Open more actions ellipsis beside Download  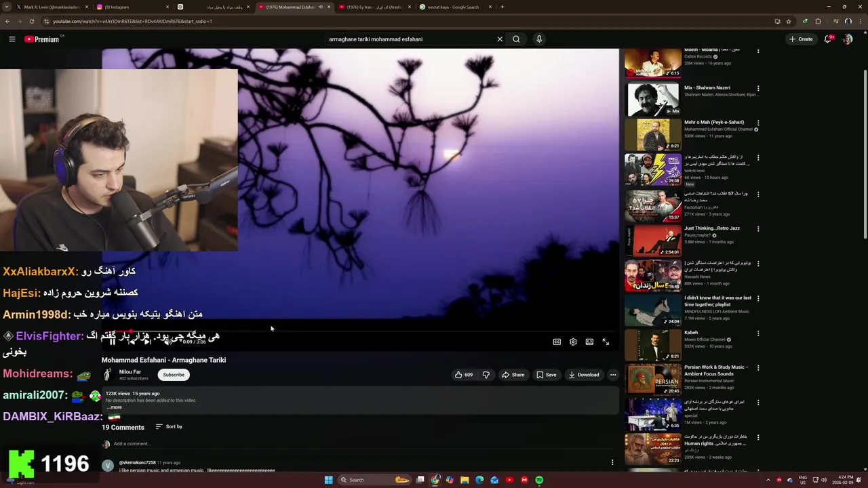pyautogui.click(x=613, y=375)
